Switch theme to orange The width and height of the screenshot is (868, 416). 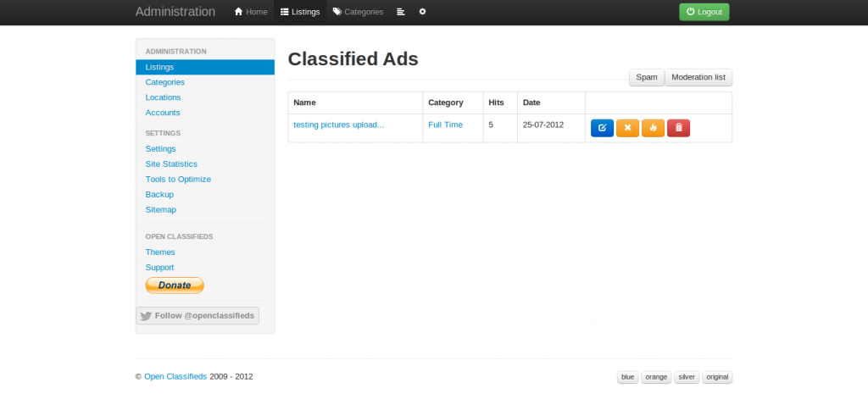point(656,377)
